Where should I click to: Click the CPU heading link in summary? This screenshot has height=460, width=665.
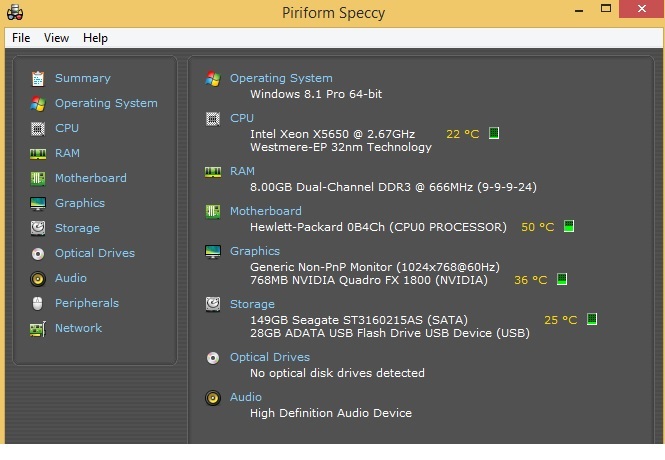pyautogui.click(x=242, y=118)
